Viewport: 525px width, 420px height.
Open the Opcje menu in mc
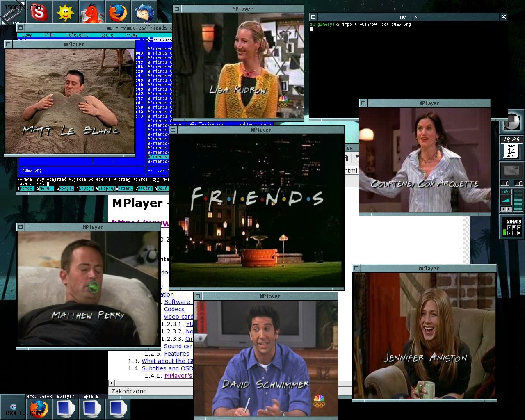(107, 35)
